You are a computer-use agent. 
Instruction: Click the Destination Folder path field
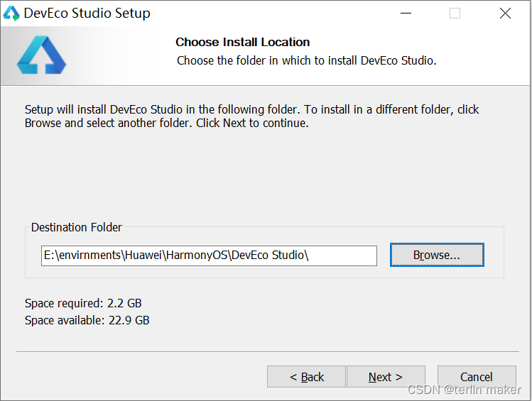pos(209,256)
